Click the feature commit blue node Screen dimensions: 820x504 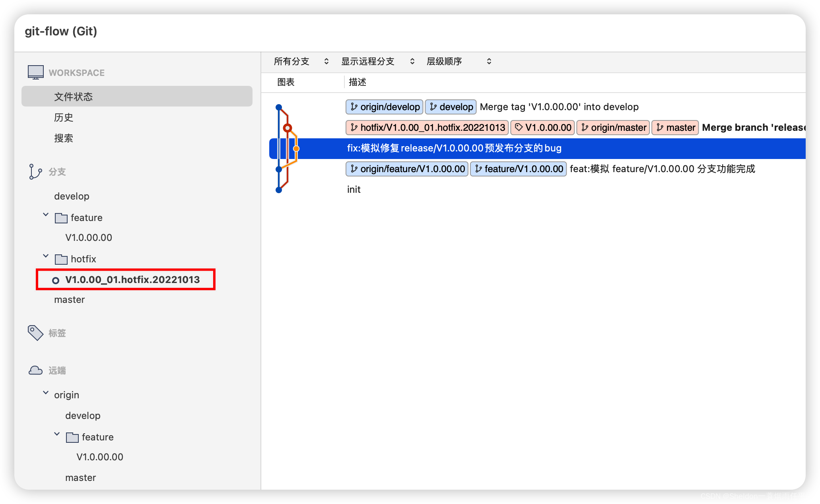(279, 169)
